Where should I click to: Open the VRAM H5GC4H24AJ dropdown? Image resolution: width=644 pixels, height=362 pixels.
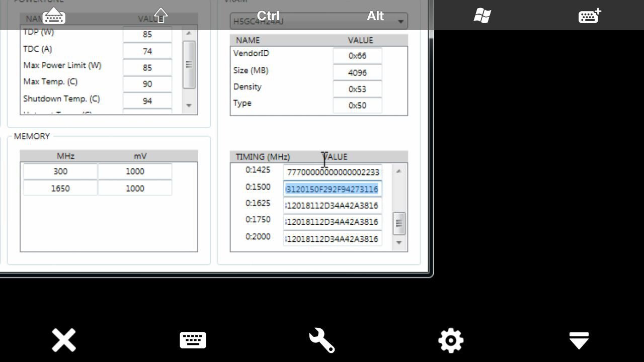(x=319, y=21)
